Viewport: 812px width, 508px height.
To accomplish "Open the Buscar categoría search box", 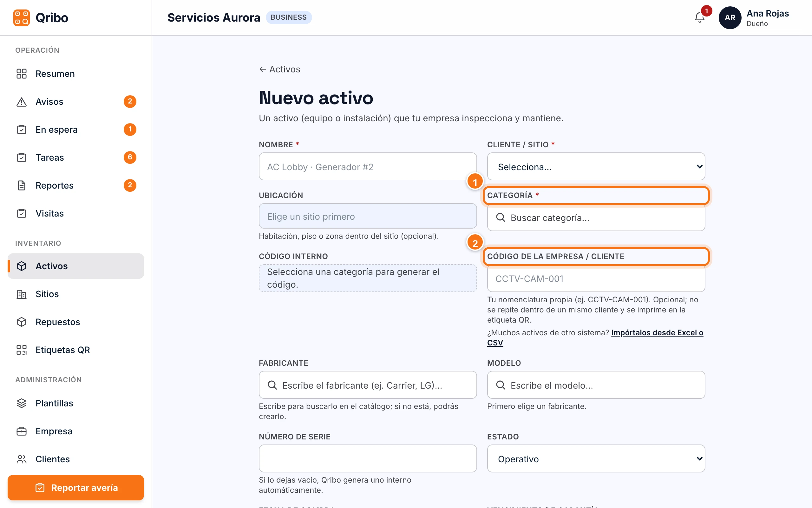I will pyautogui.click(x=596, y=218).
